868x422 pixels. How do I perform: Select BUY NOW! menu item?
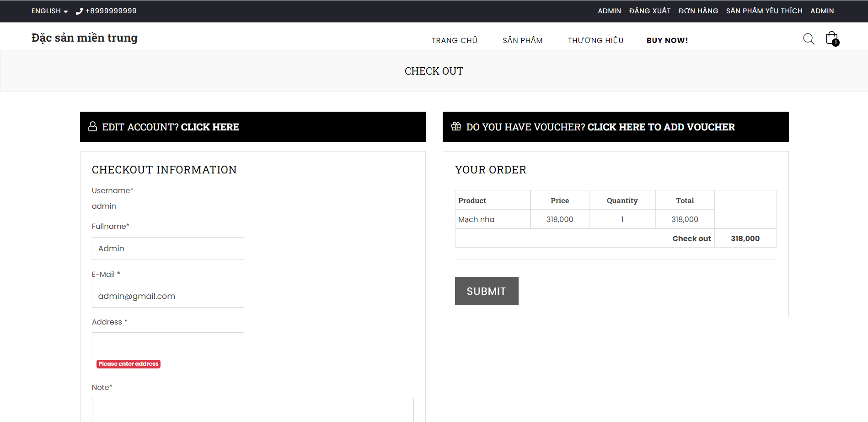(667, 40)
